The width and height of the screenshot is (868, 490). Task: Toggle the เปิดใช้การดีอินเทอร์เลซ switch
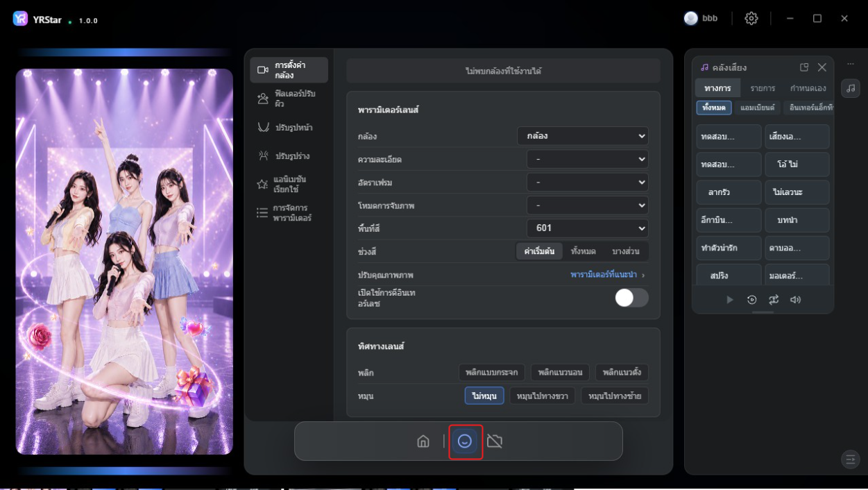[631, 298]
